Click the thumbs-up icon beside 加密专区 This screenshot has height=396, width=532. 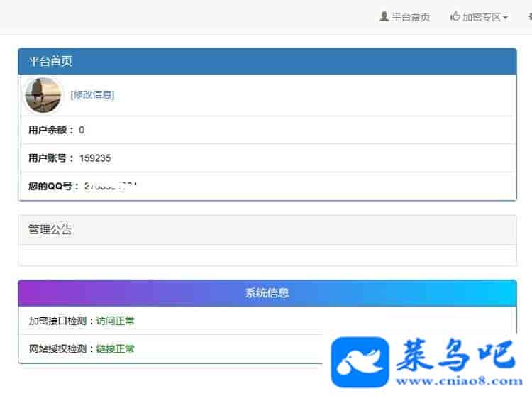[x=455, y=16]
